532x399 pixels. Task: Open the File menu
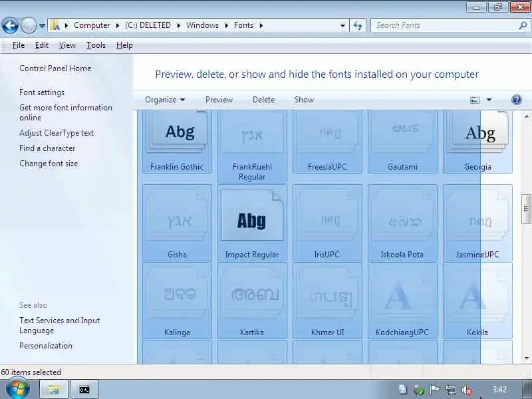19,45
